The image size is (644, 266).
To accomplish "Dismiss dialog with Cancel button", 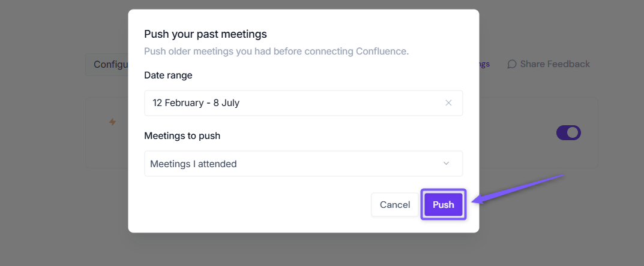I will 395,204.
